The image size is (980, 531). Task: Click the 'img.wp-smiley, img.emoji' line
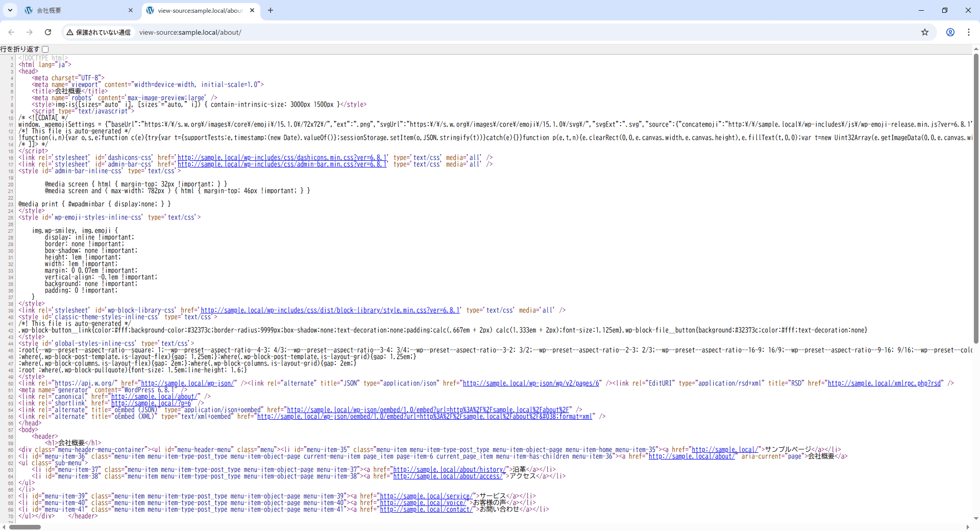75,231
